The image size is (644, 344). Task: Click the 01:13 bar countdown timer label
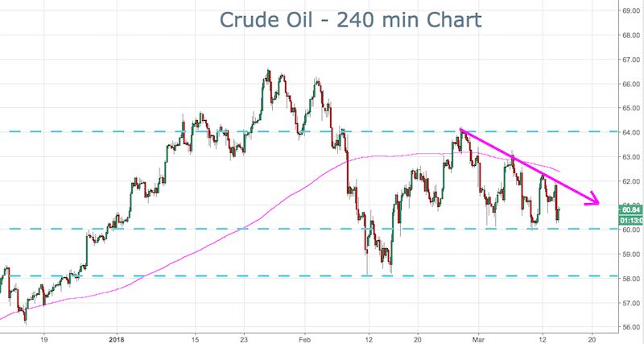[630, 219]
